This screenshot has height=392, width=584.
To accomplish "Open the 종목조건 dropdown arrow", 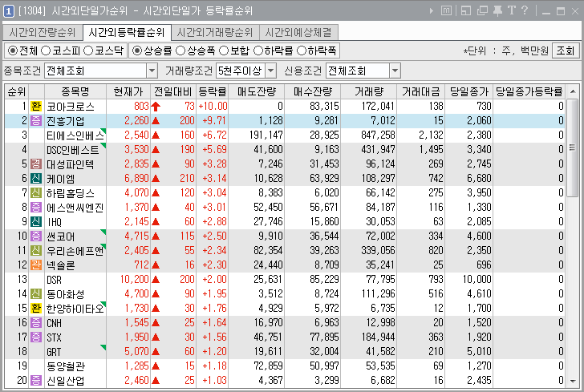I will tap(152, 71).
